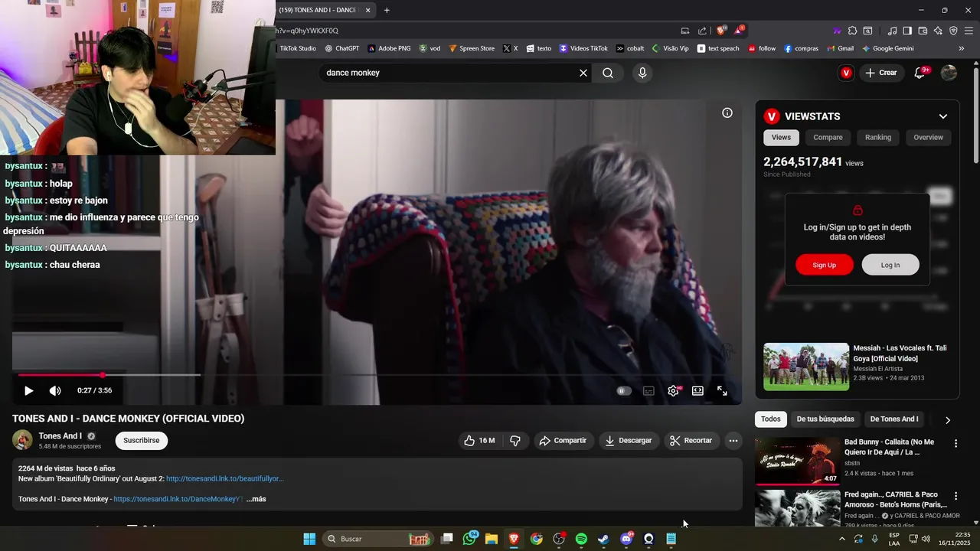Select the Compare tab in ViewStats
The height and width of the screenshot is (551, 980).
tap(828, 138)
